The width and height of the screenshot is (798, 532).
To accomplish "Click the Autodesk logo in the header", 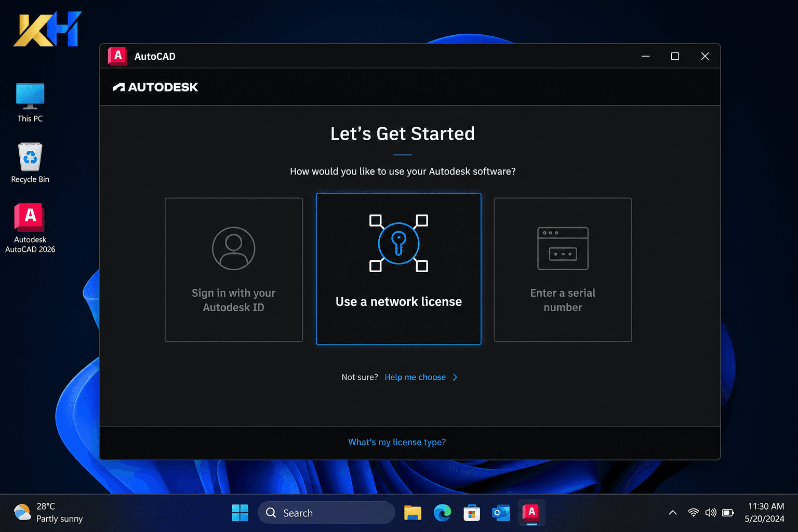I will tap(155, 87).
